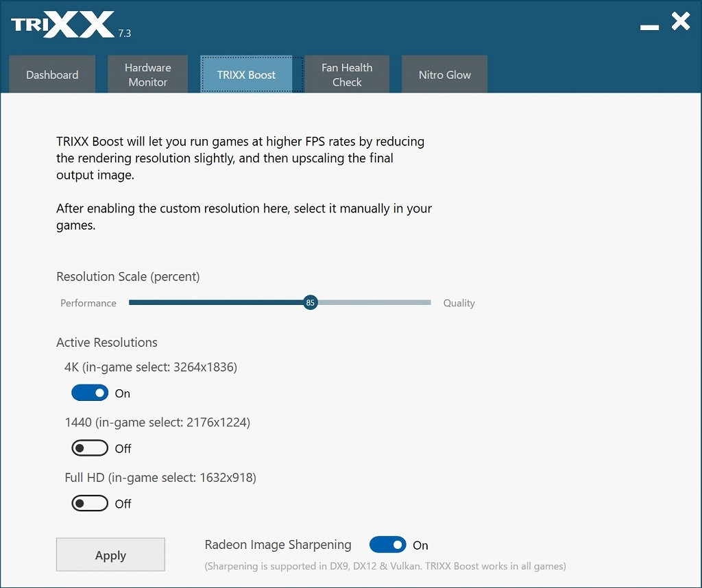
Task: Minimize the TRIXX window
Action: (649, 27)
